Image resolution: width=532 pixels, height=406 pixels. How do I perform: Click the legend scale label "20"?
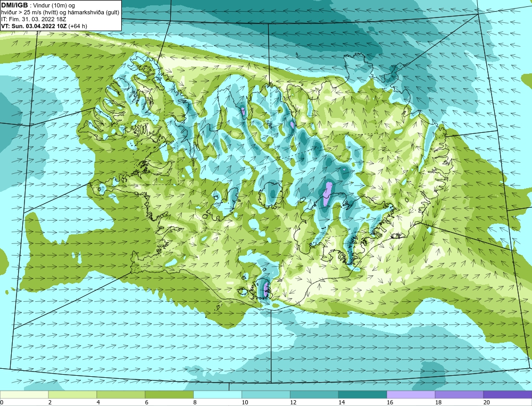point(487,403)
